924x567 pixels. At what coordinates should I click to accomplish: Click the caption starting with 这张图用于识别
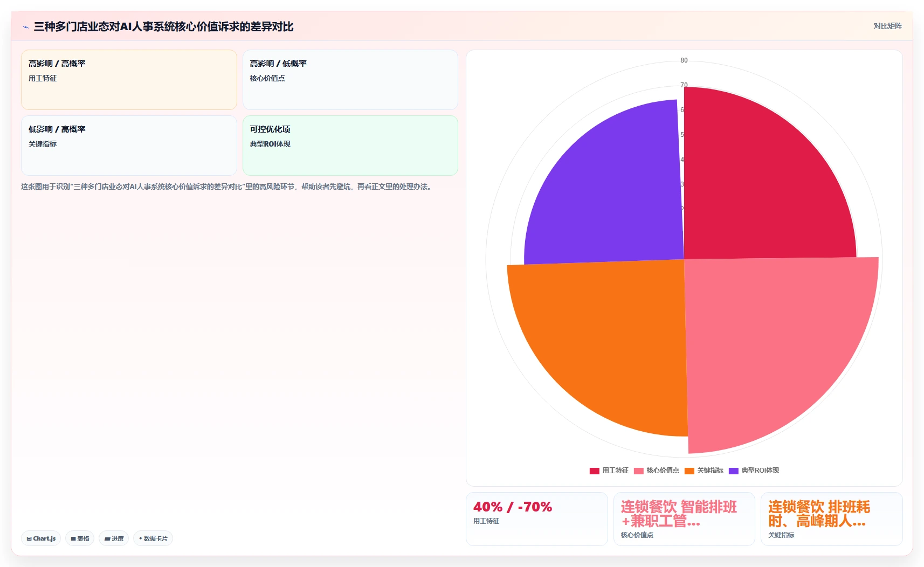(x=227, y=186)
